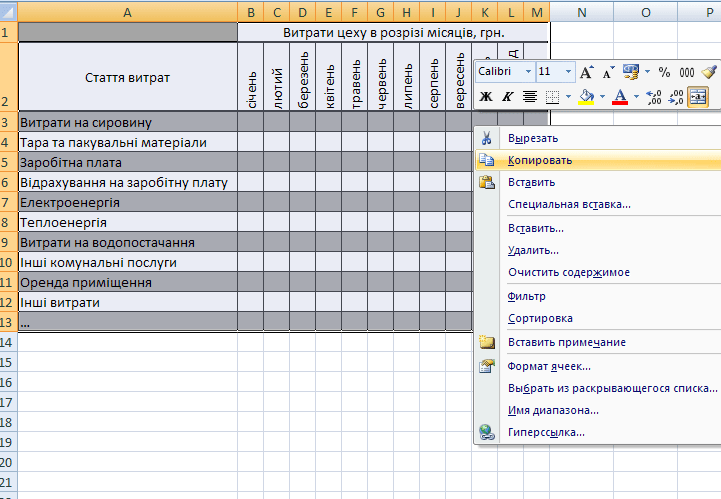The image size is (721, 499).
Task: Choose Вставить... insert cells entry
Action: [598, 228]
